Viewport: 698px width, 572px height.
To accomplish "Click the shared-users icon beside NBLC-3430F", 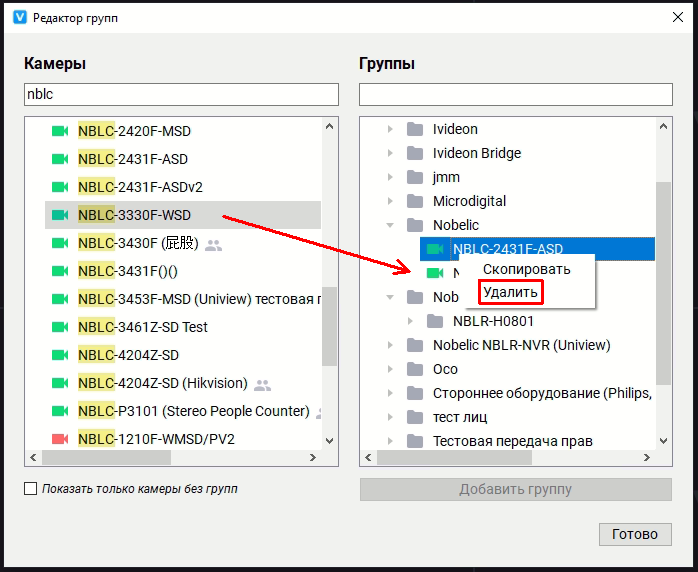I will (x=213, y=245).
